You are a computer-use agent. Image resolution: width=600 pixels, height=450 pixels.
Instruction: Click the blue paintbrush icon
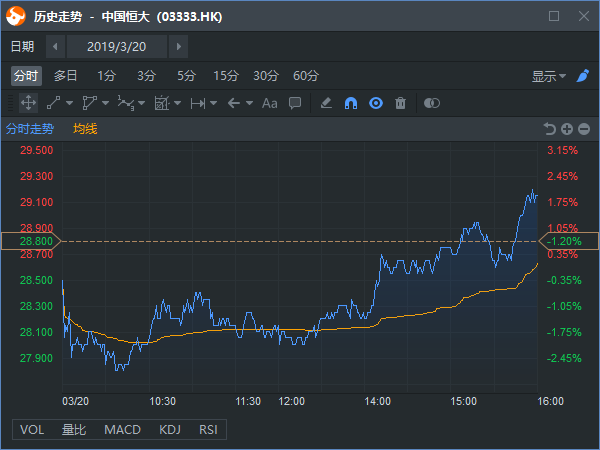[582, 76]
